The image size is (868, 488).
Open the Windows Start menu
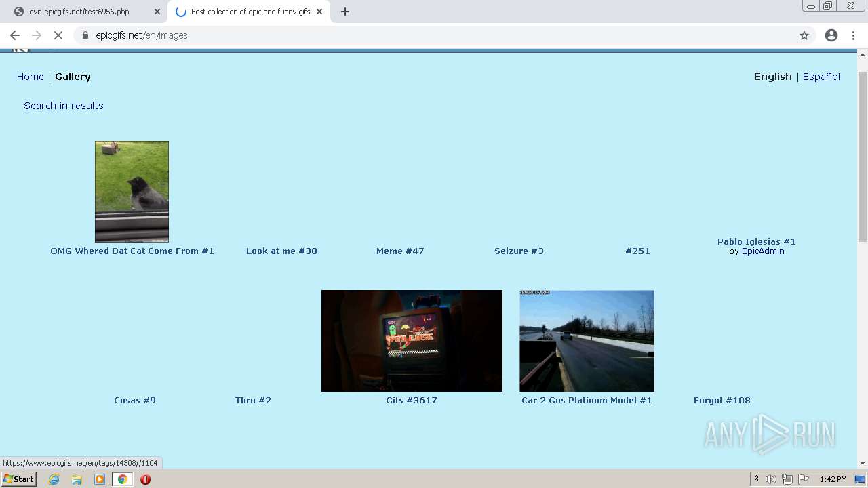[19, 479]
